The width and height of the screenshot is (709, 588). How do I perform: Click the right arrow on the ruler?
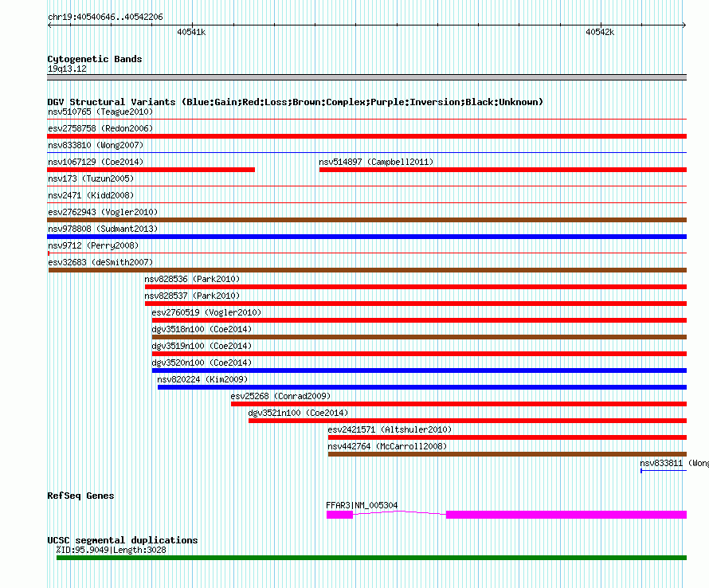click(684, 25)
